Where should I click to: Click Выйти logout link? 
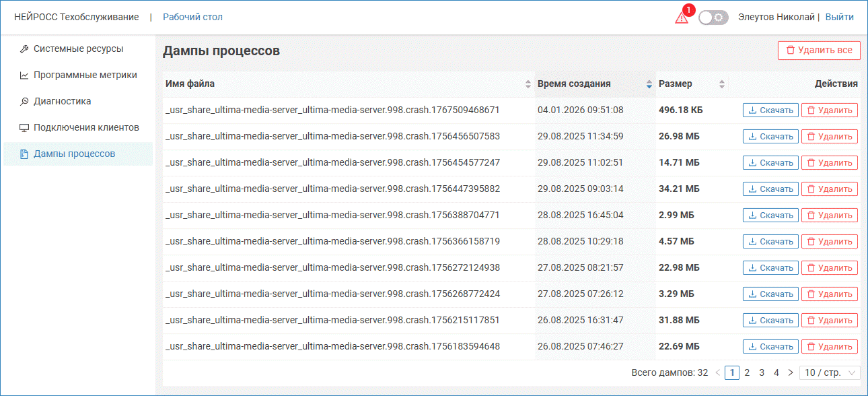click(839, 17)
